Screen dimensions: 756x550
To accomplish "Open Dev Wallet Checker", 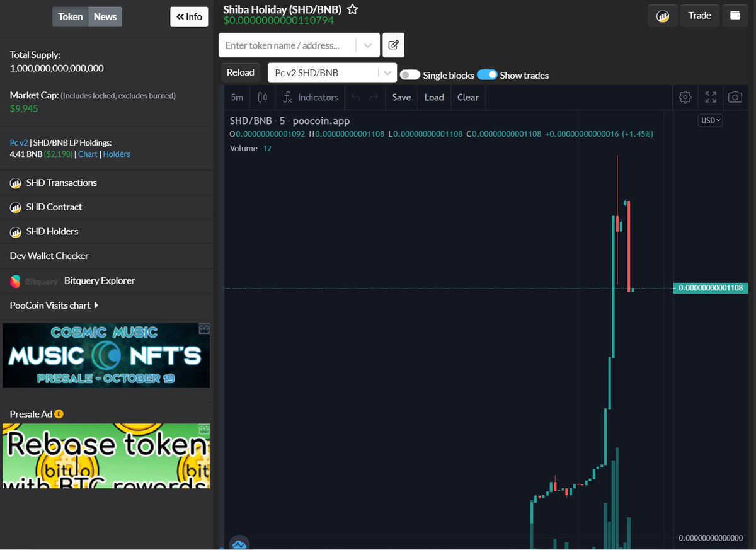I will [49, 256].
